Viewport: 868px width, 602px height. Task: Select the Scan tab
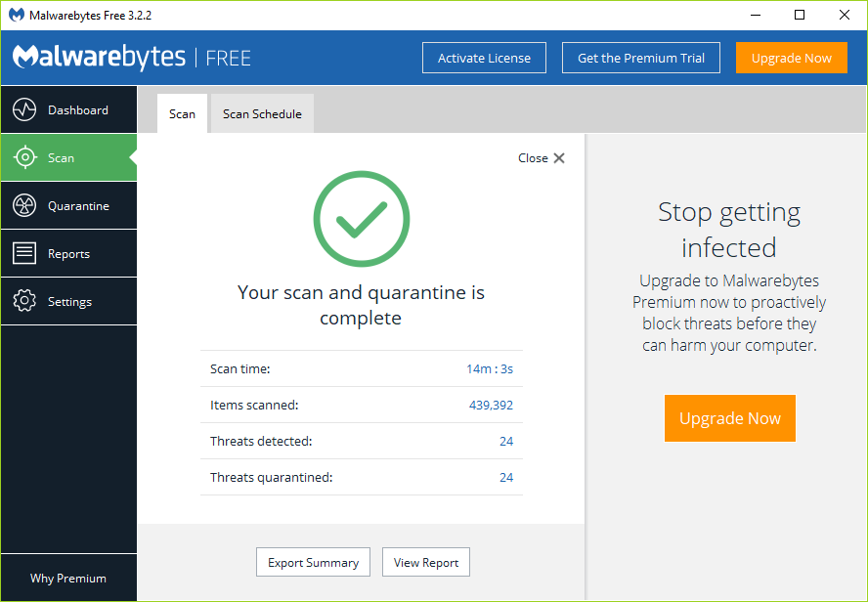coord(182,113)
